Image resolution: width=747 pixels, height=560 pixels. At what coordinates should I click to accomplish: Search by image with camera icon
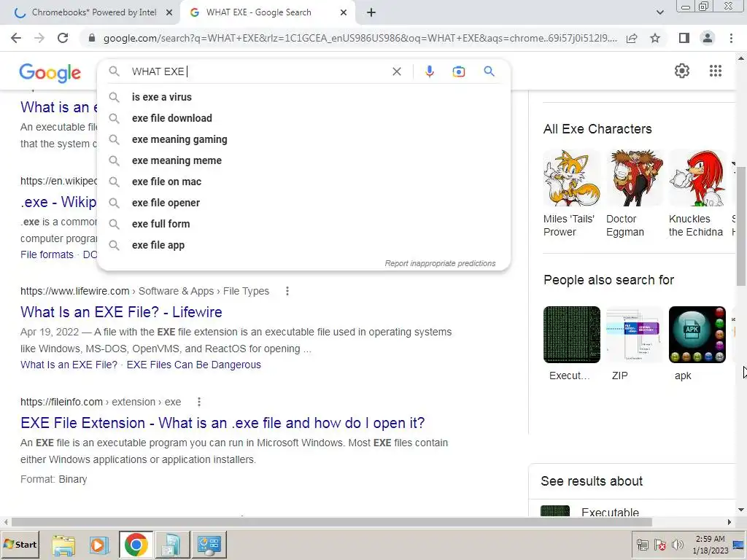tap(458, 71)
